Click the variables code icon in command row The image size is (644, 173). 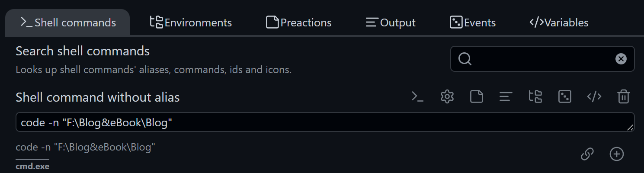coord(594,97)
